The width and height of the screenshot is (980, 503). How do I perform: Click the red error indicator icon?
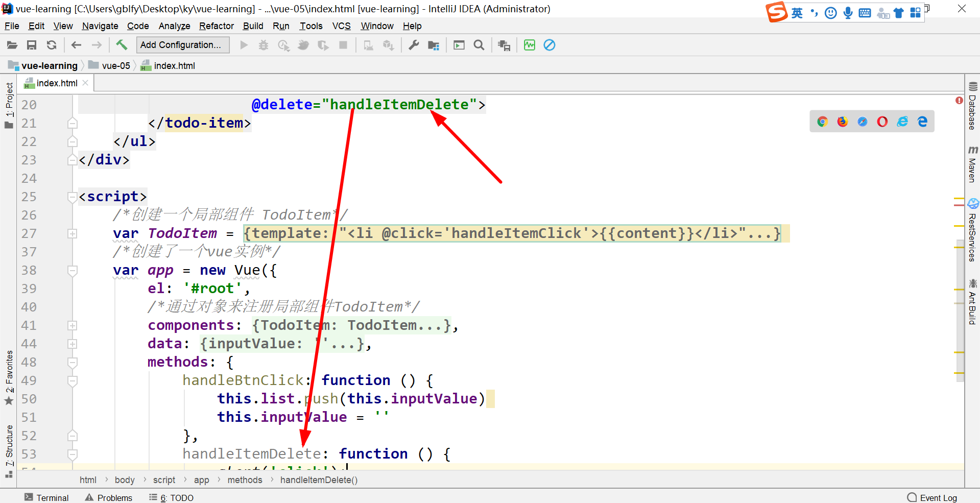(959, 101)
